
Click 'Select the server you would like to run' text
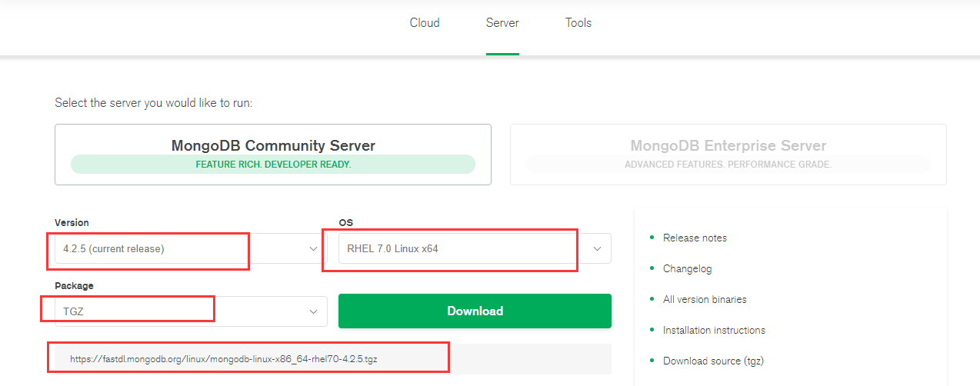click(153, 103)
